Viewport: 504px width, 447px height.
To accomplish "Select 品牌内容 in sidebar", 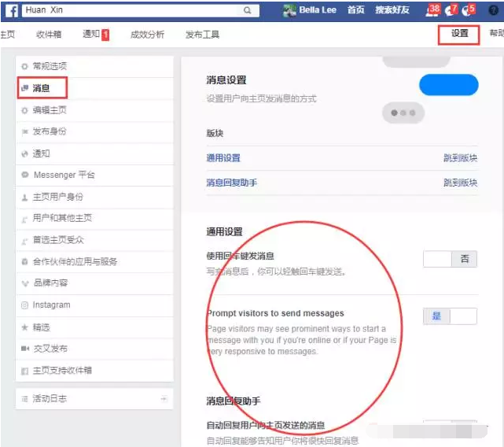I will click(x=94, y=283).
